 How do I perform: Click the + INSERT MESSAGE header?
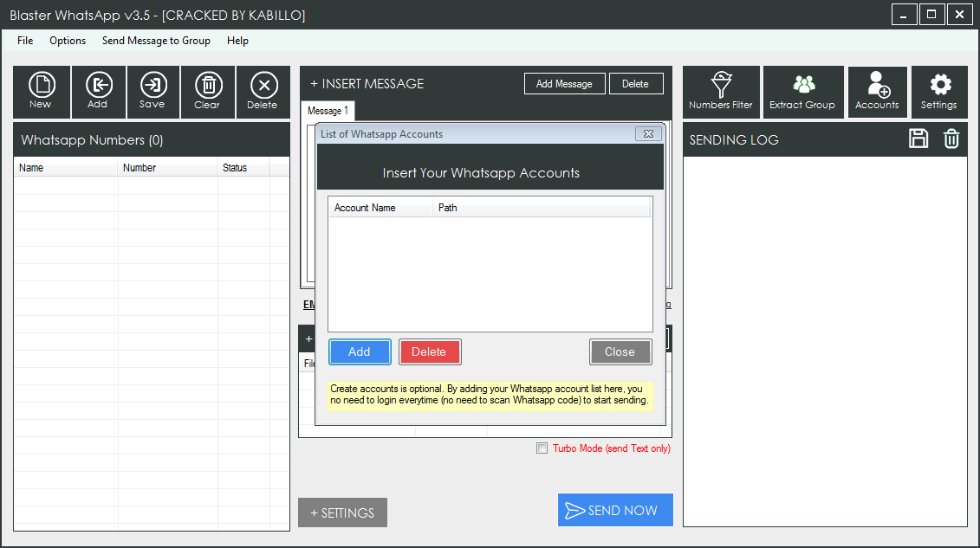(x=367, y=84)
